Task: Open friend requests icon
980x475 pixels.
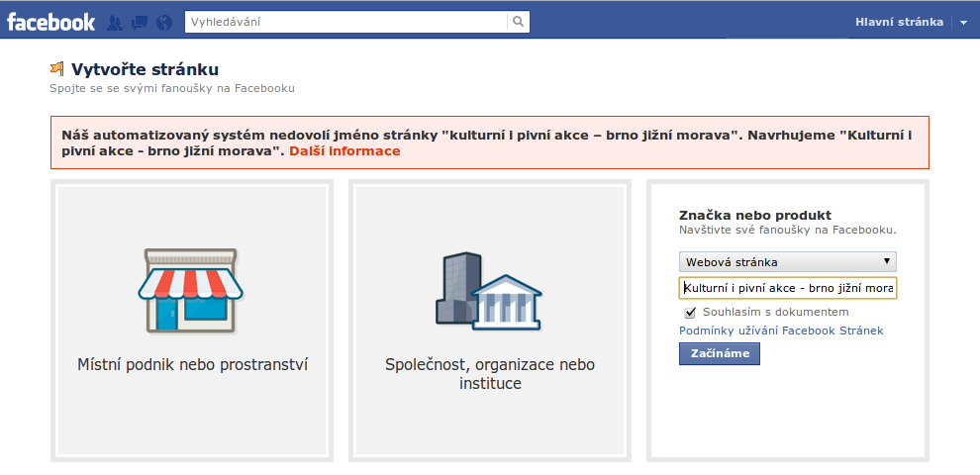Action: point(115,22)
